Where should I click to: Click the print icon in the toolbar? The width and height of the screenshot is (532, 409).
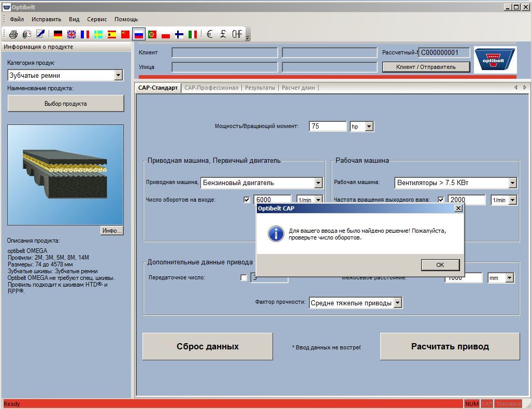point(13,34)
